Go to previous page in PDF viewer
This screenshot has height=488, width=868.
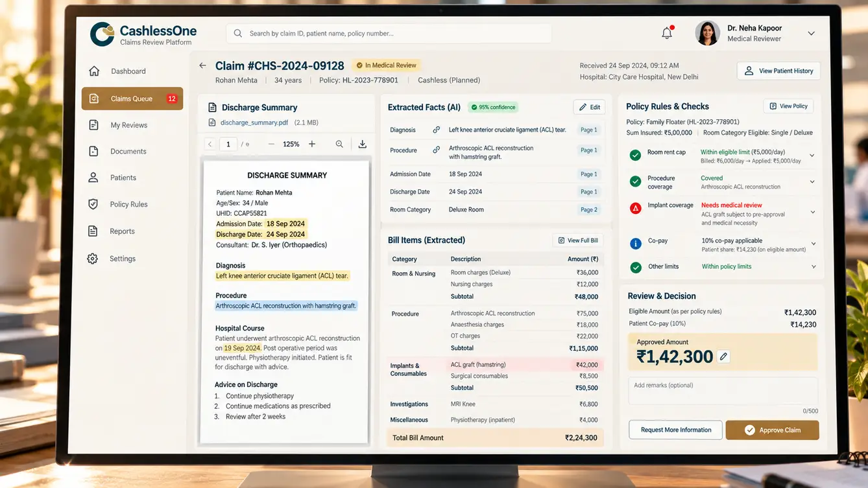[x=210, y=145]
